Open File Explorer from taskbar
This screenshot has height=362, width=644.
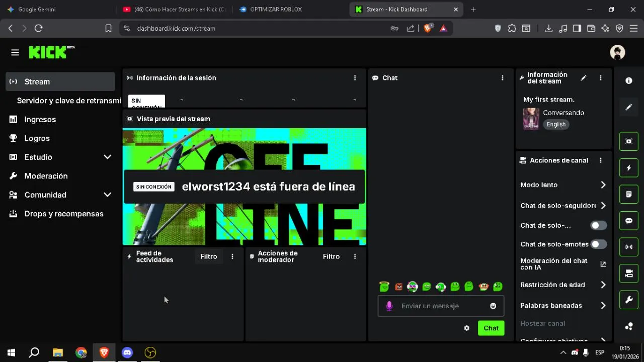click(x=58, y=353)
